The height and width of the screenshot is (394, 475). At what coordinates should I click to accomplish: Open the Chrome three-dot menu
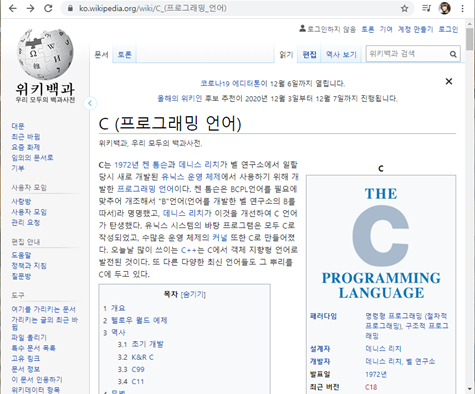tap(463, 8)
